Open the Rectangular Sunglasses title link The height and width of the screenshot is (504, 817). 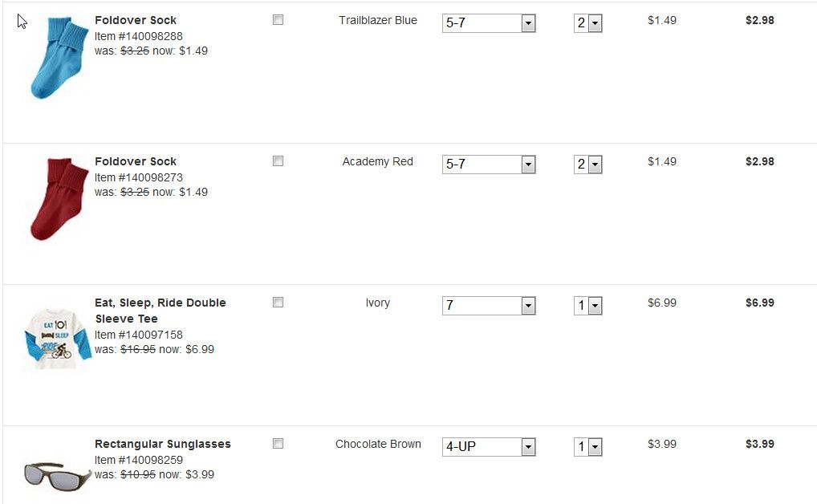click(163, 444)
